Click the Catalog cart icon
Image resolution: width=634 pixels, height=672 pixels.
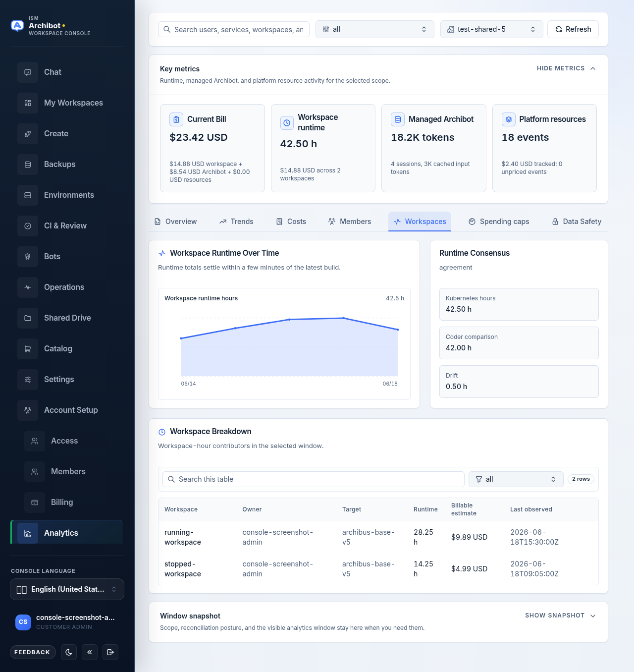pyautogui.click(x=28, y=349)
